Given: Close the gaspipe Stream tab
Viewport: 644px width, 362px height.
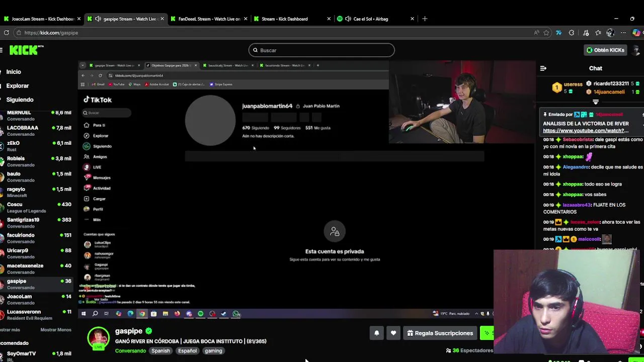Looking at the screenshot, I should [x=162, y=19].
